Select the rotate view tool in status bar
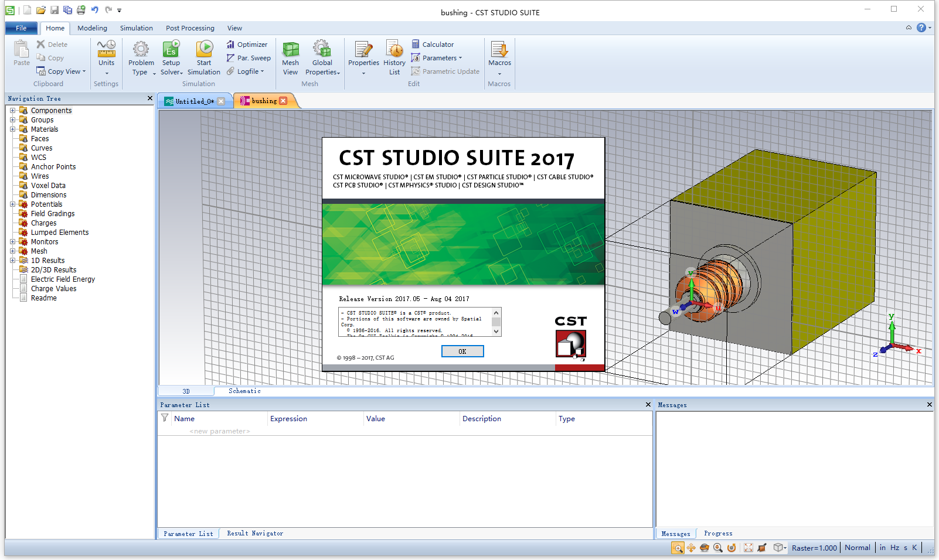 coord(705,548)
